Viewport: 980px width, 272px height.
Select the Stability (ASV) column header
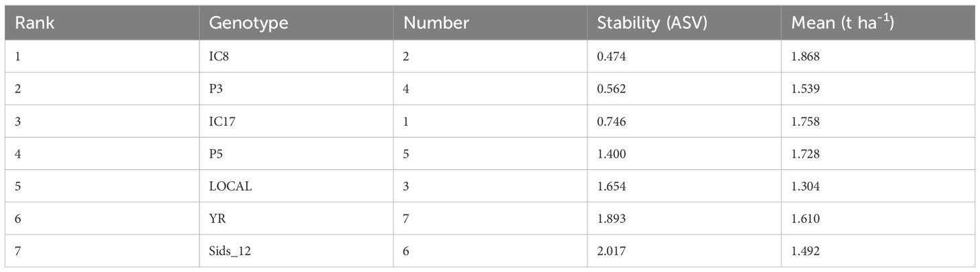click(x=652, y=23)
